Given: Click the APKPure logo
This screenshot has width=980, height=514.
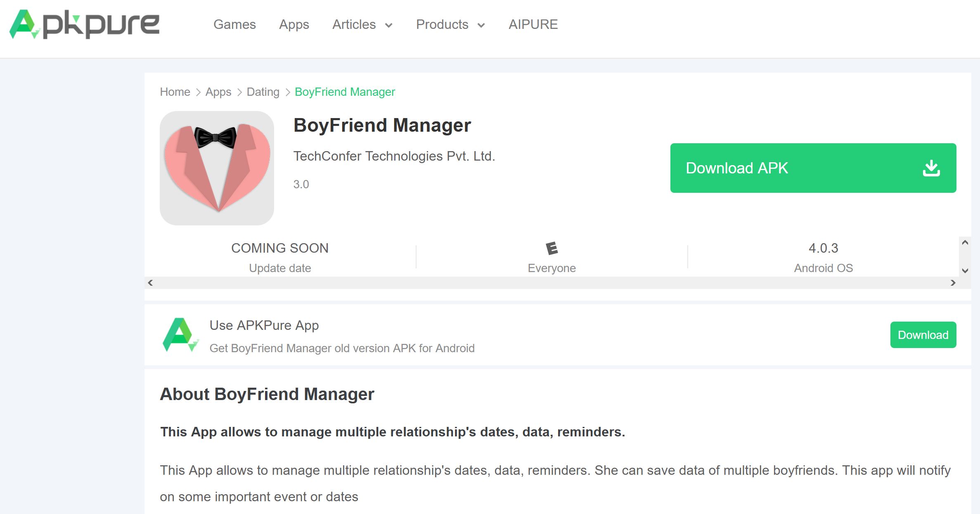Looking at the screenshot, I should (x=84, y=24).
